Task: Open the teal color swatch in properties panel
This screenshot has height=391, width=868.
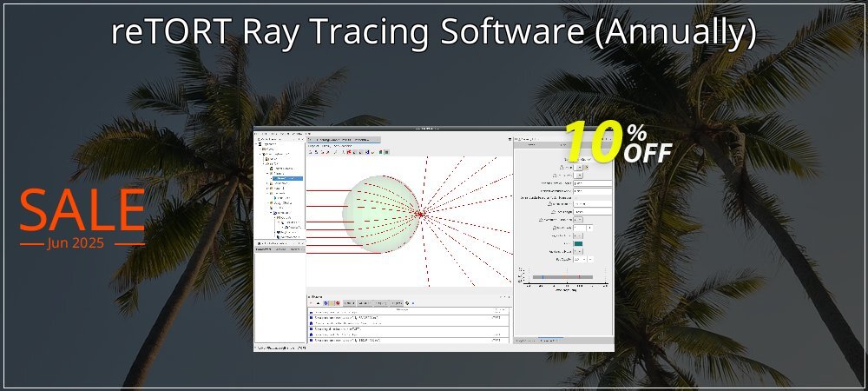Action: coord(578,243)
